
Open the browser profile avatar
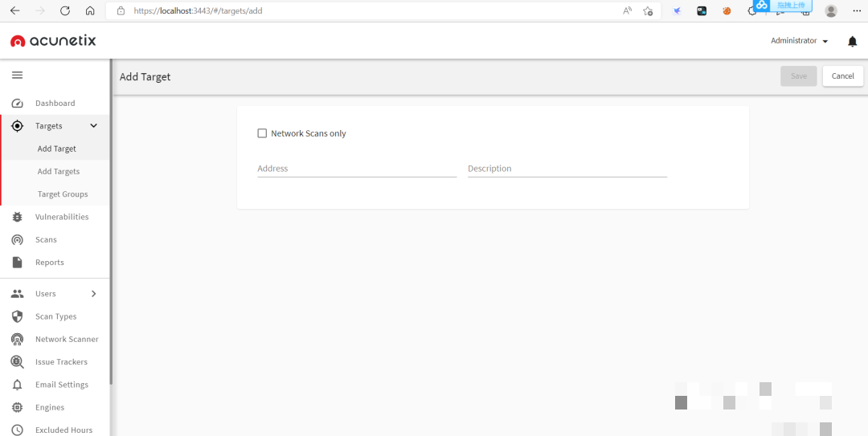[x=831, y=10]
